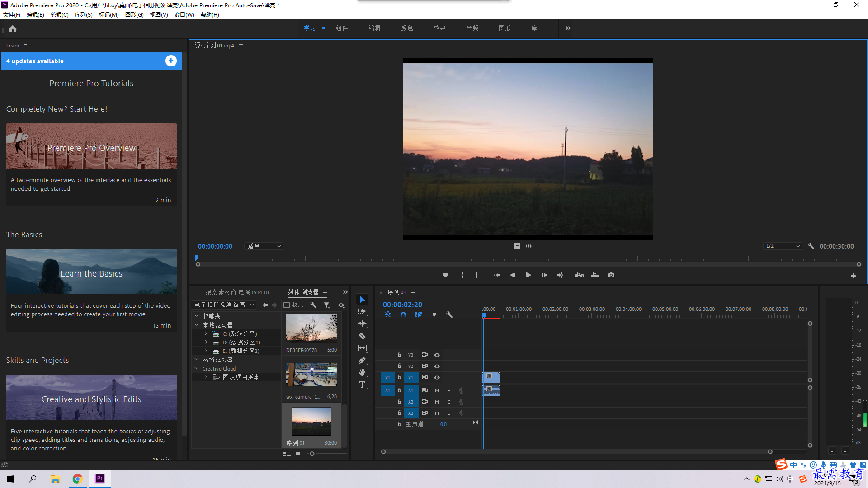Mark Out point in source monitor
The width and height of the screenshot is (868, 488).
click(x=476, y=275)
